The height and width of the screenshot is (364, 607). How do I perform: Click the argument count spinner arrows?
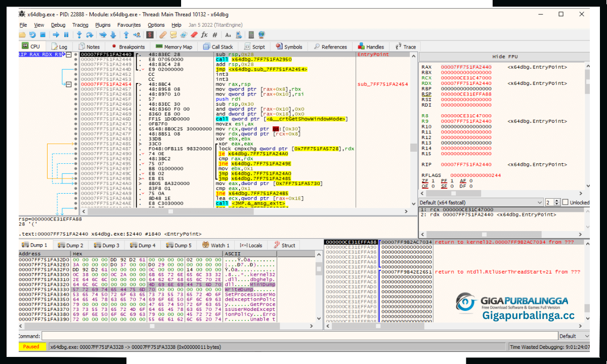coord(557,202)
